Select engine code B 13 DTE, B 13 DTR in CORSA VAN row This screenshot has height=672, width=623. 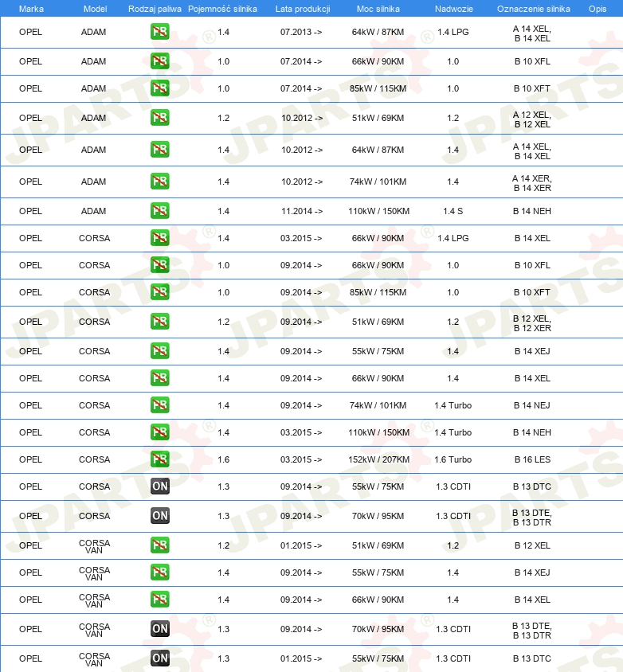[x=532, y=631]
